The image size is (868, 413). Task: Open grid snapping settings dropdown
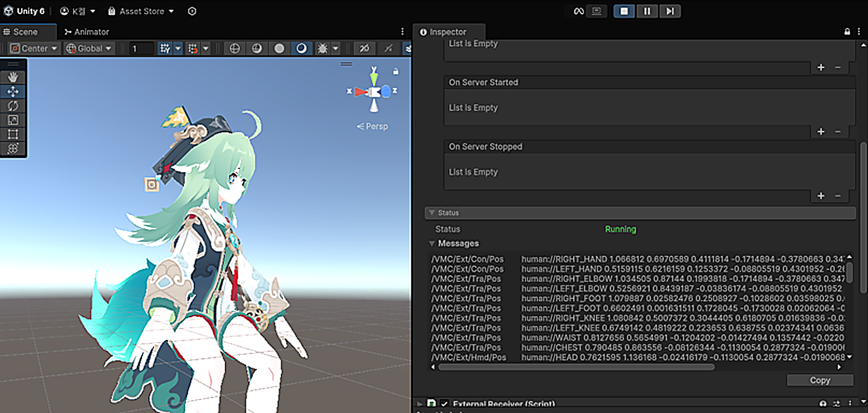coord(205,48)
